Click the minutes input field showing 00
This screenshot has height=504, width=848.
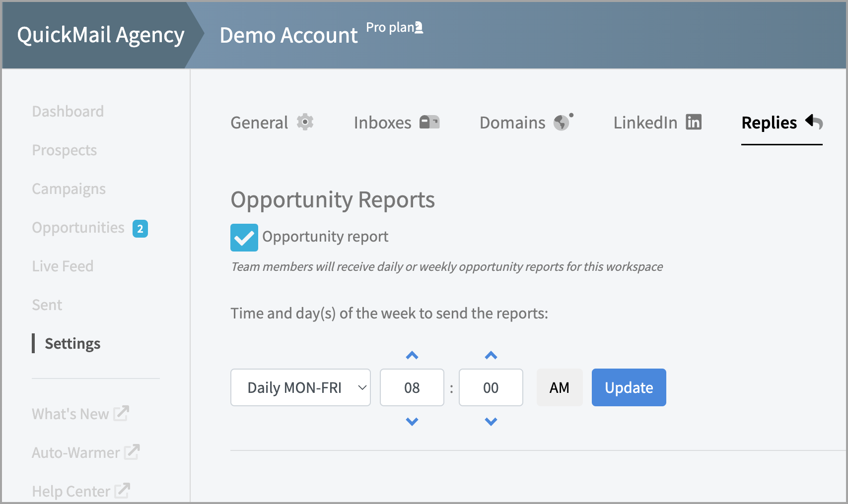point(491,387)
